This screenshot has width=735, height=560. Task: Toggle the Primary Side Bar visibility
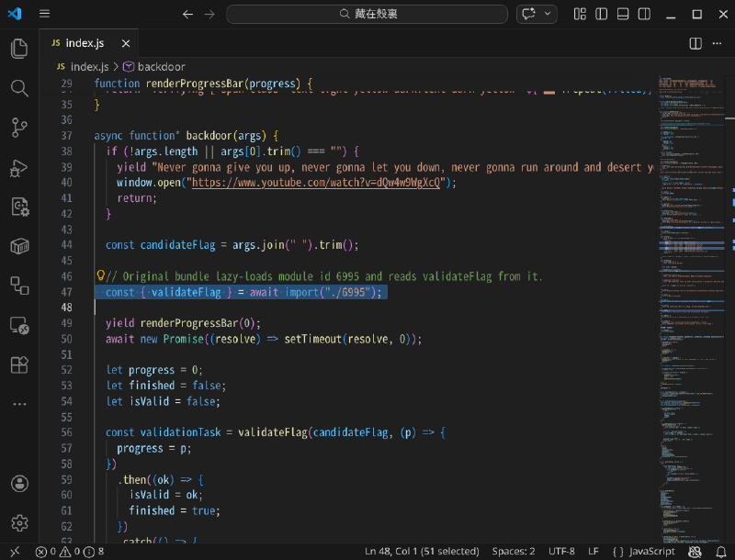coord(601,14)
